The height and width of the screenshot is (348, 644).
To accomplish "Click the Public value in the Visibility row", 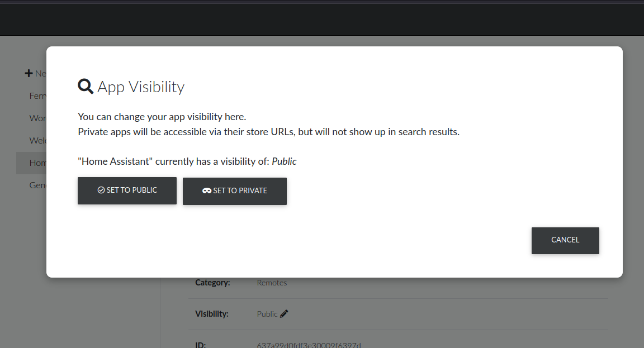I will [267, 314].
